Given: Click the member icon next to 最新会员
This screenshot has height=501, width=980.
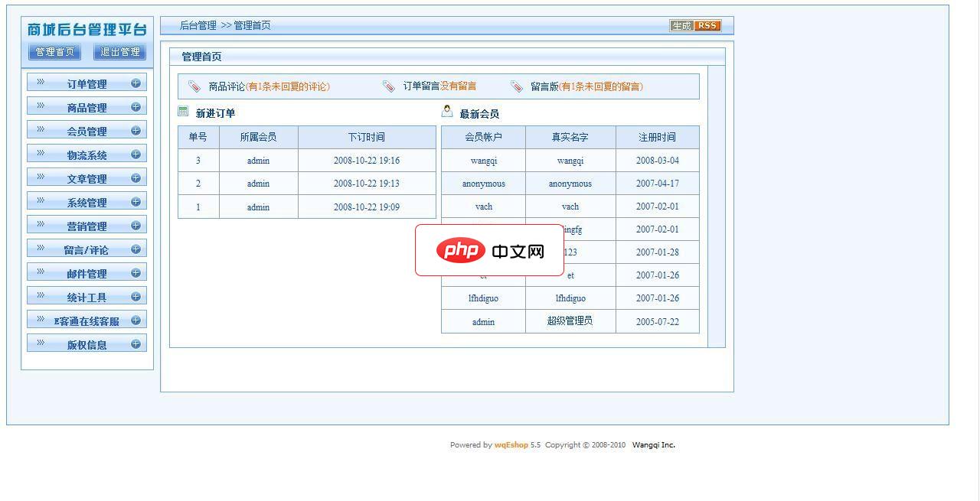Looking at the screenshot, I should [446, 111].
